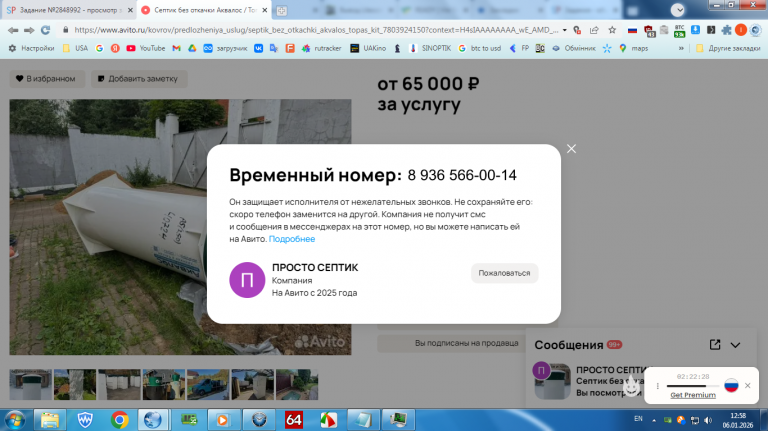Open Обмінник bookmark

click(574, 48)
